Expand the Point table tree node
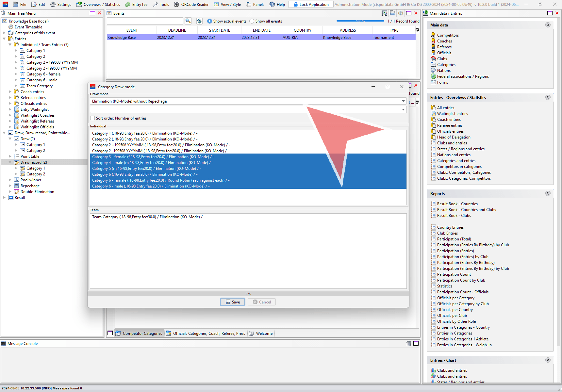562x392 pixels. [10, 156]
